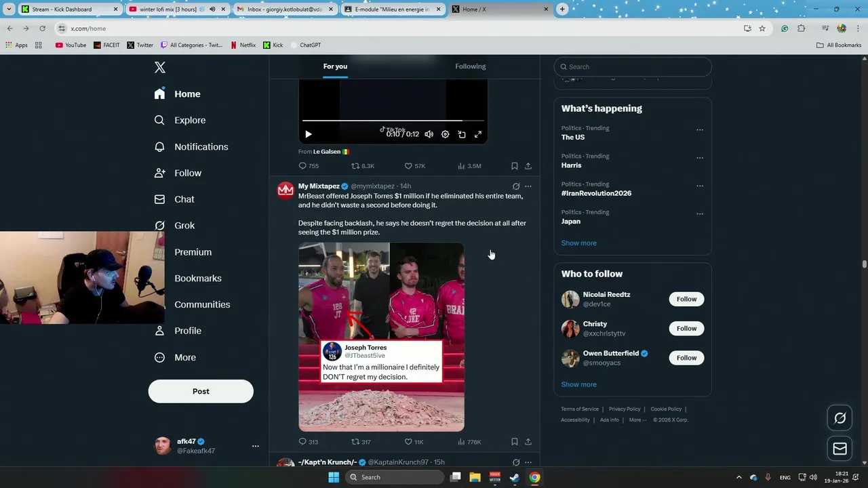Switch to the Following tab
Viewport: 868px width, 488px height.
pyautogui.click(x=471, y=66)
